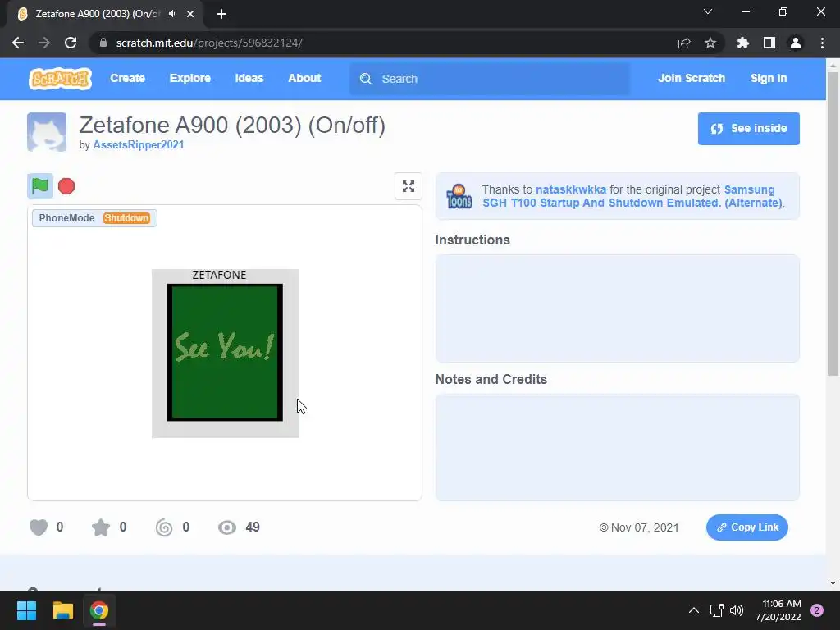The width and height of the screenshot is (840, 630).
Task: Click the volume icon in system tray
Action: pyautogui.click(x=737, y=610)
